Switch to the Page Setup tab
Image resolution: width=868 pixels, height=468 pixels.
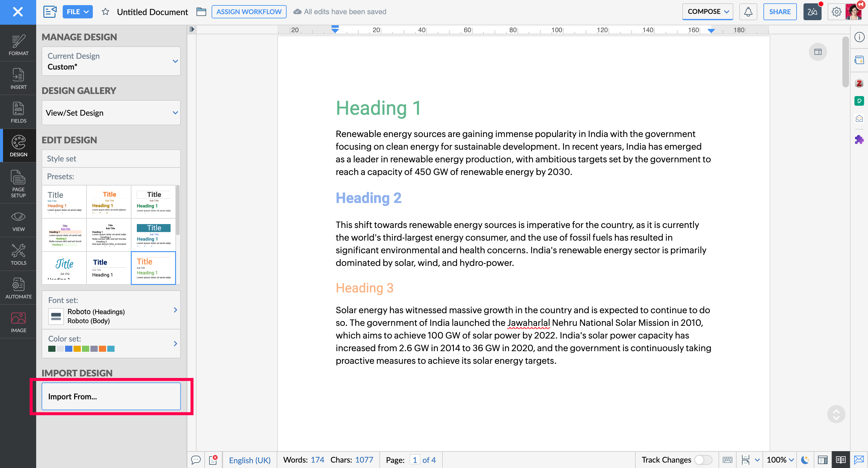pos(18,184)
